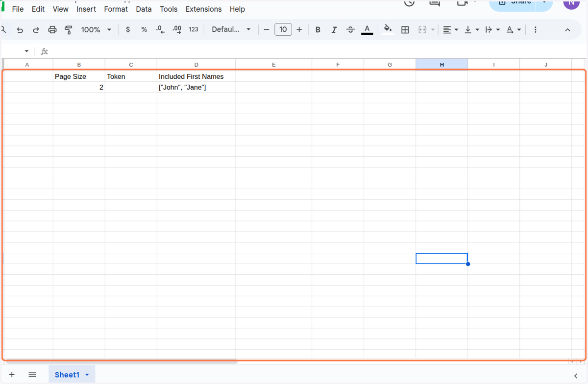This screenshot has width=588, height=384.
Task: Select the cell containing 2
Action: [79, 87]
